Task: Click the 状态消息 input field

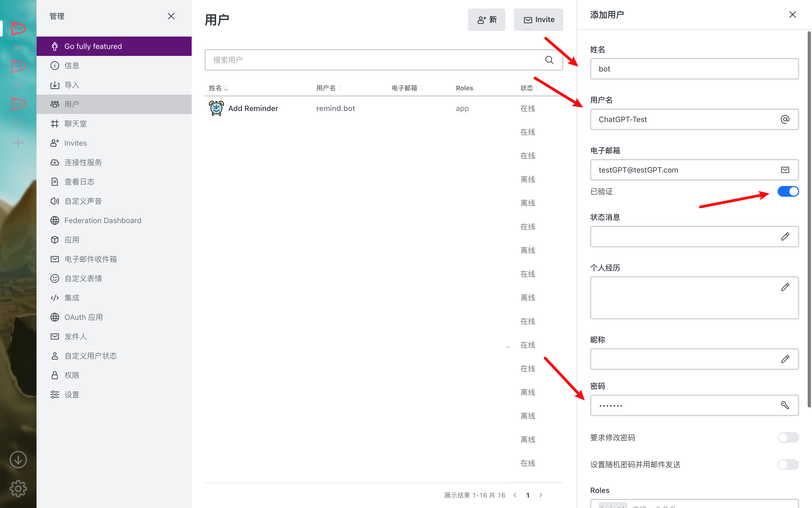Action: 694,236
